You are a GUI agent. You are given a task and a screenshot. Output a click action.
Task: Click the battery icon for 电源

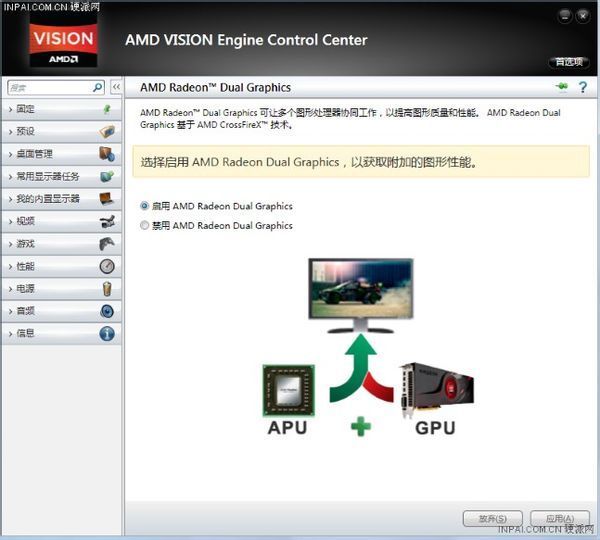pos(107,289)
